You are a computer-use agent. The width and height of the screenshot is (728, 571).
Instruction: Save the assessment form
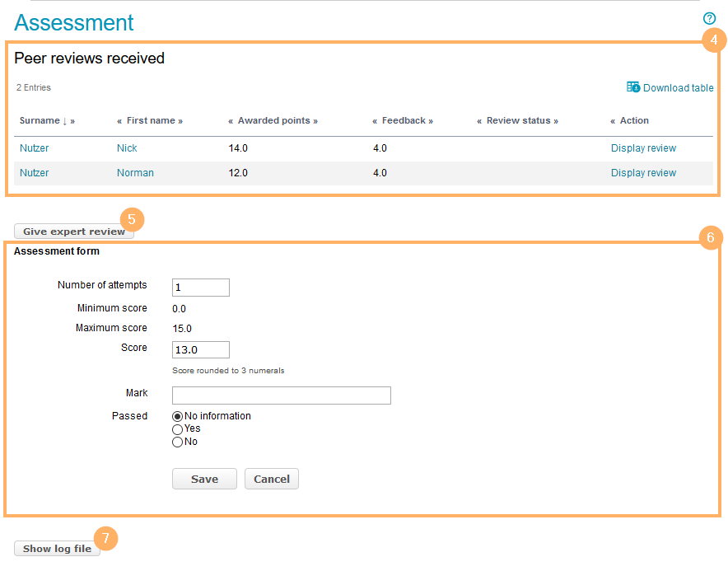[204, 480]
